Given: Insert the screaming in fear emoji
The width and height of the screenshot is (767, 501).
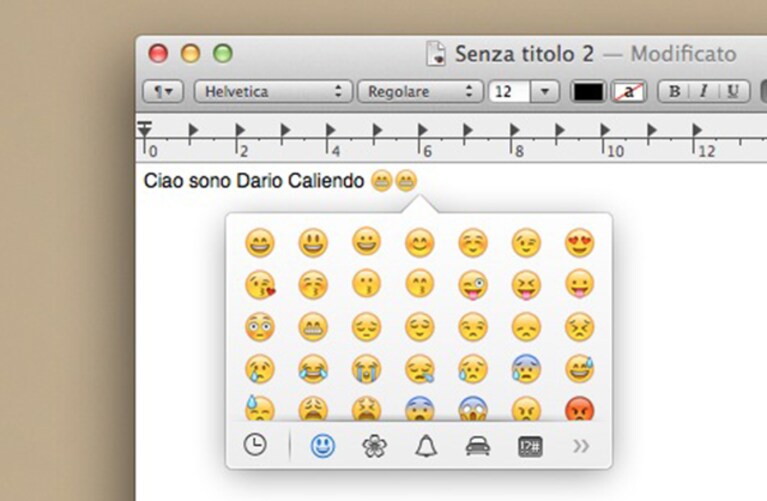Looking at the screenshot, I should pyautogui.click(x=473, y=409).
